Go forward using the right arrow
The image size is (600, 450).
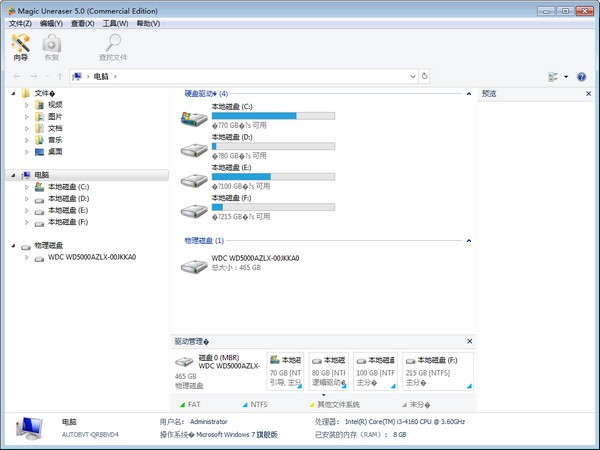click(34, 77)
